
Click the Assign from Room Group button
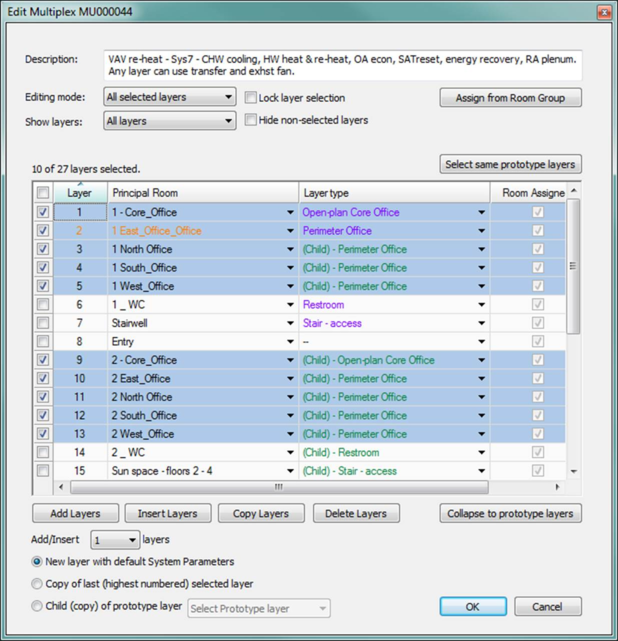pyautogui.click(x=510, y=98)
